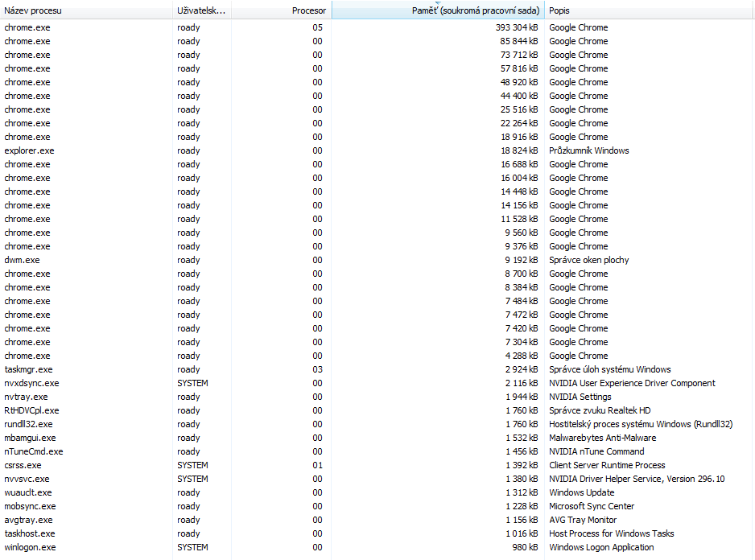This screenshot has width=755, height=560.
Task: Select the avgtray.exe process
Action: coord(28,520)
